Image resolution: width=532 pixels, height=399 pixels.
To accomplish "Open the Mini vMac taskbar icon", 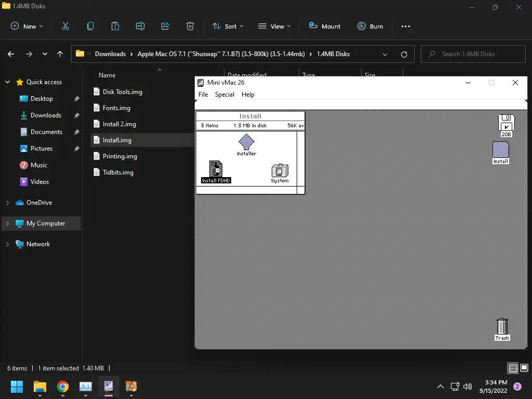I will pos(109,387).
